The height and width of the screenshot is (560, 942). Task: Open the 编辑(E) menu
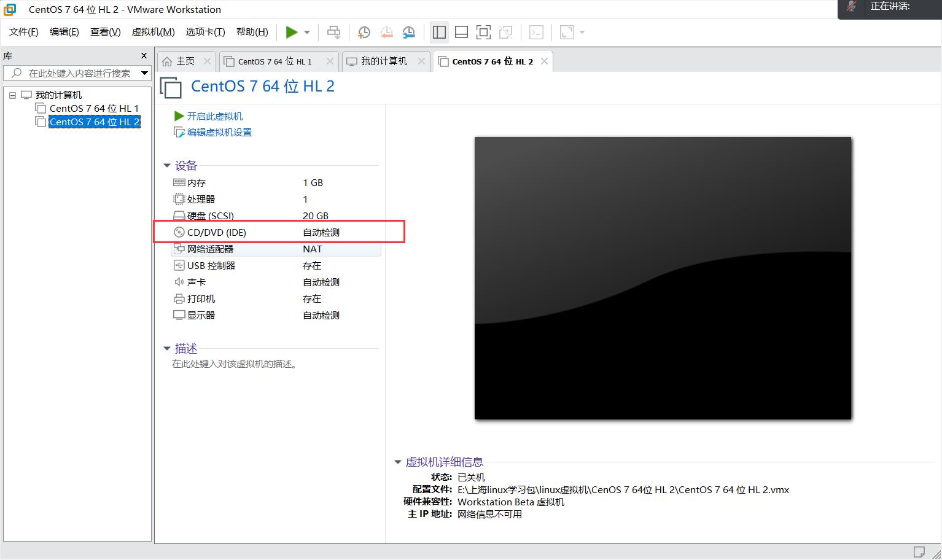(x=64, y=32)
